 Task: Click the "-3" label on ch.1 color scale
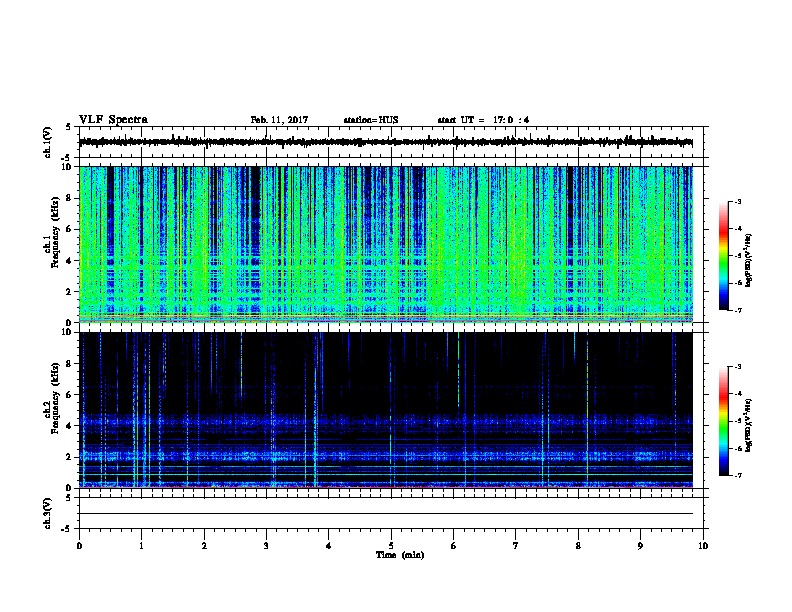click(x=737, y=201)
